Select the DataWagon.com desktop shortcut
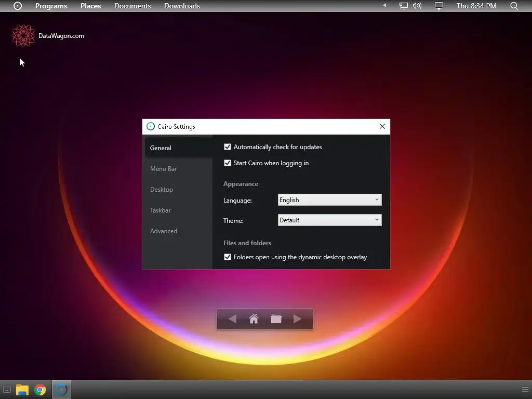The width and height of the screenshot is (532, 399). [47, 35]
